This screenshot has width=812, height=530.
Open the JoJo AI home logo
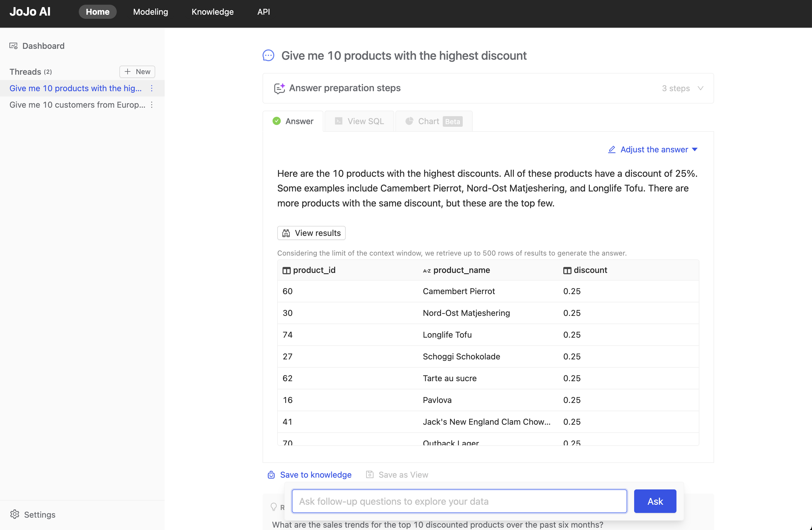click(x=30, y=11)
